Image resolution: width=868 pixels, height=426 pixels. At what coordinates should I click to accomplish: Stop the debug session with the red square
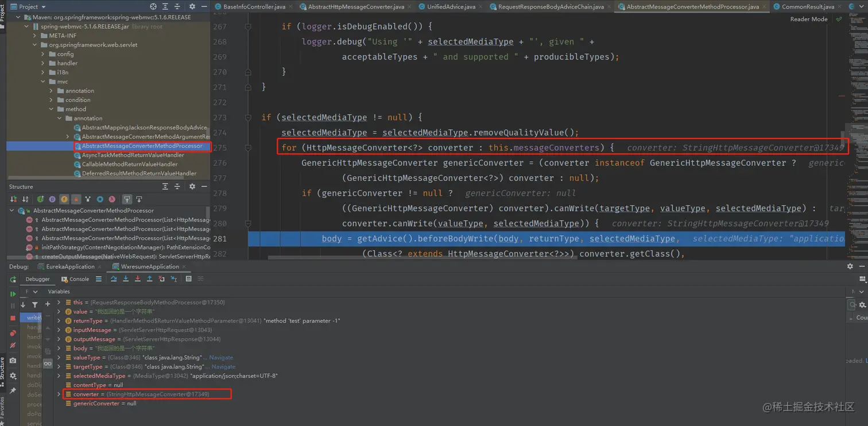[13, 317]
